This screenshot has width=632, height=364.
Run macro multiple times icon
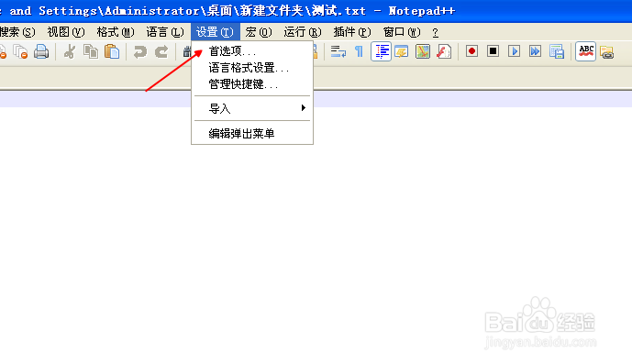[535, 51]
